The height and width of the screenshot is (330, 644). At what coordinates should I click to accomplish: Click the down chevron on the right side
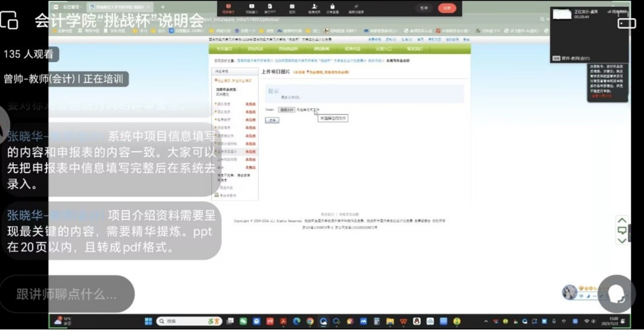[622, 240]
